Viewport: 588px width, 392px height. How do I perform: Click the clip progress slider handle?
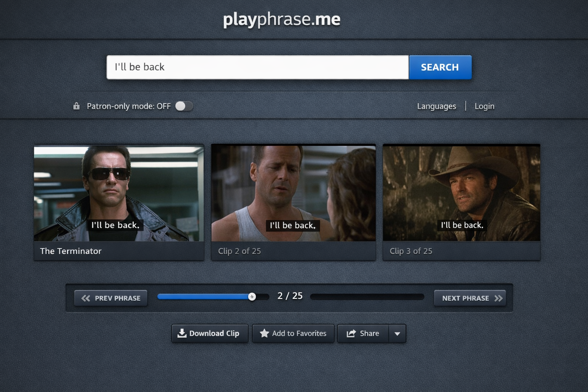252,297
